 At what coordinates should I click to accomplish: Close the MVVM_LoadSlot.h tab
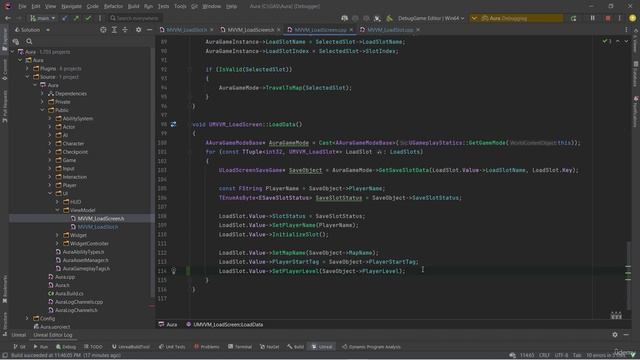[211, 30]
